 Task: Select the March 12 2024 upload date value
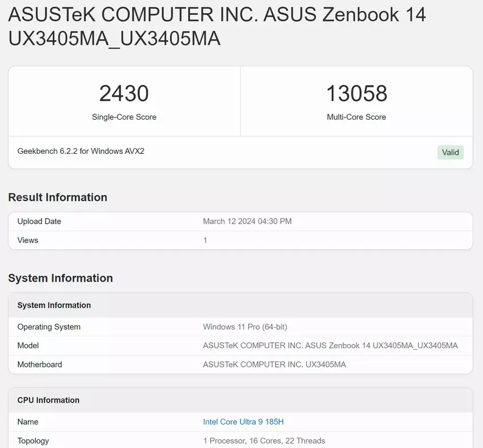[247, 221]
